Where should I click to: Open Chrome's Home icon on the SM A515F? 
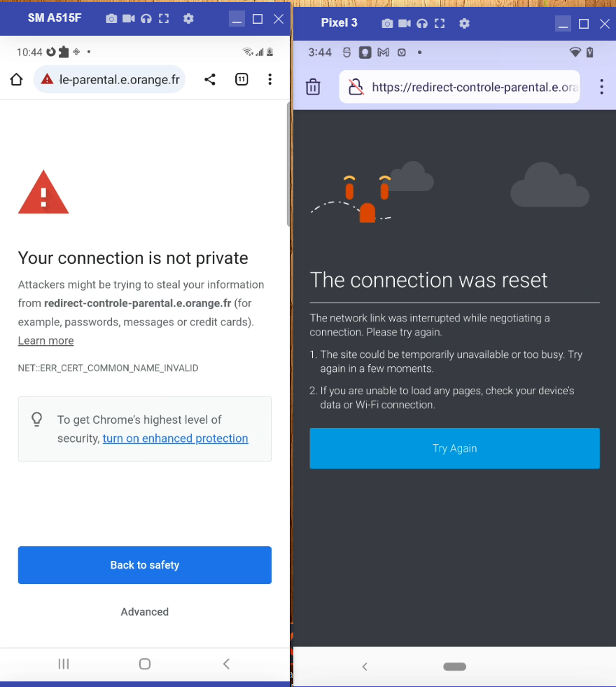click(15, 79)
